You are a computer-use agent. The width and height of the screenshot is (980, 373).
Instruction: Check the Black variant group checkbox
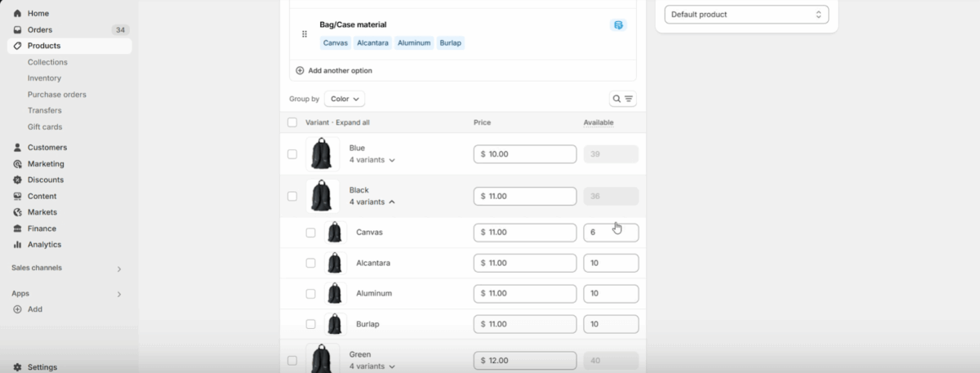pos(292,196)
